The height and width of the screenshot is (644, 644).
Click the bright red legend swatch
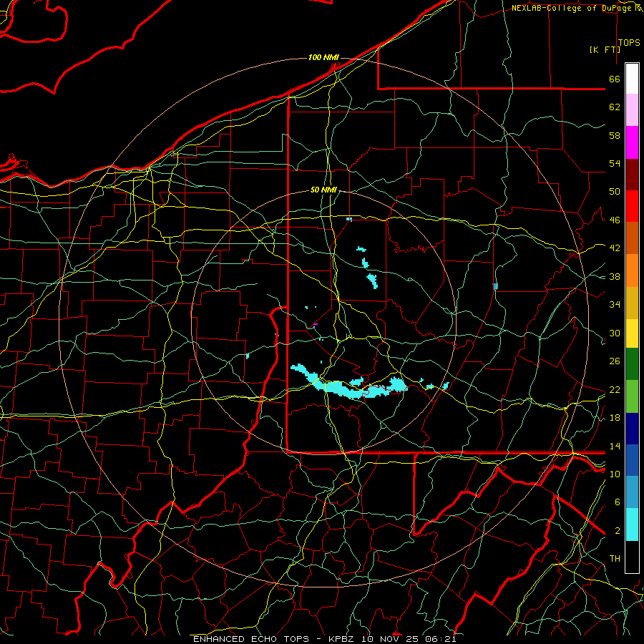click(632, 206)
